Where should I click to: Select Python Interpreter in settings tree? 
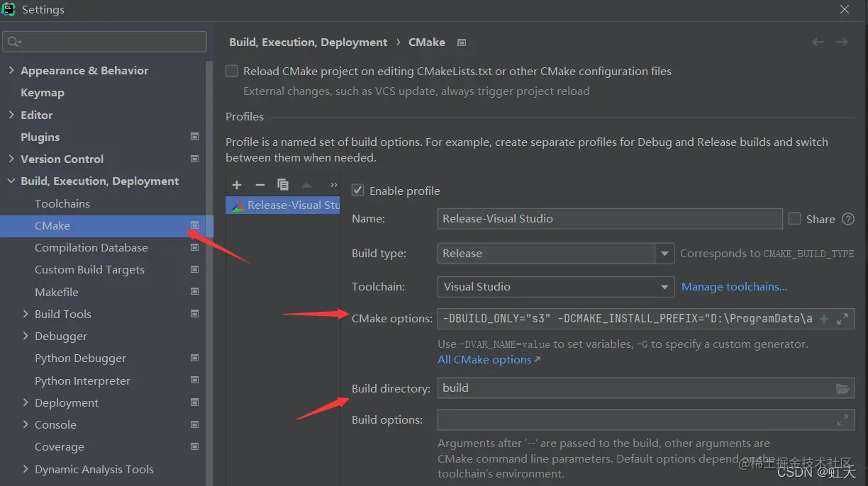[82, 380]
